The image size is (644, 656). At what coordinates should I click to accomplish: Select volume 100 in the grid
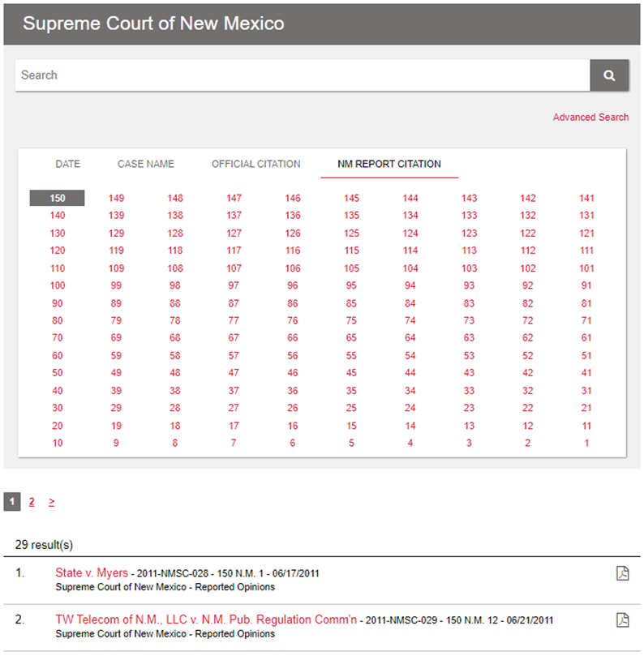pyautogui.click(x=57, y=285)
